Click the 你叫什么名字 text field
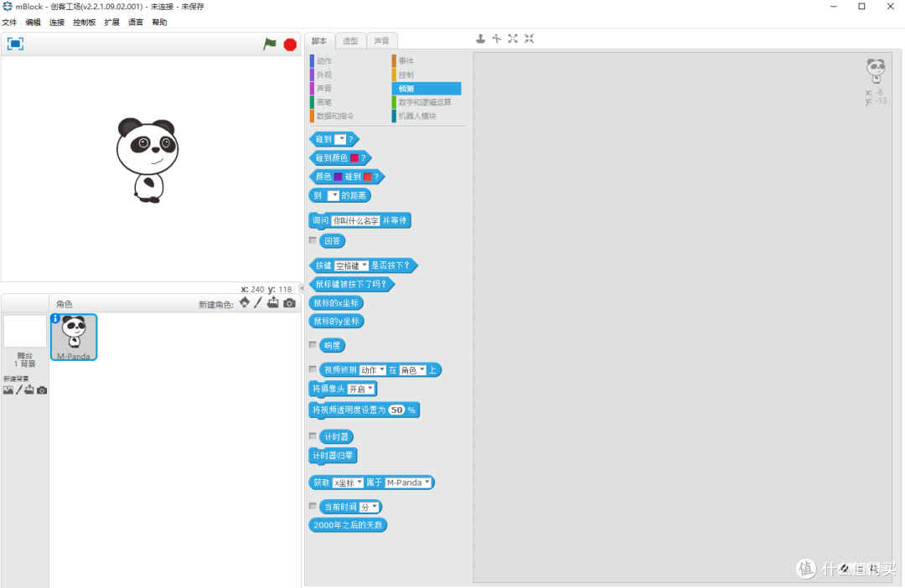Screen dimensions: 905x588 coord(355,220)
